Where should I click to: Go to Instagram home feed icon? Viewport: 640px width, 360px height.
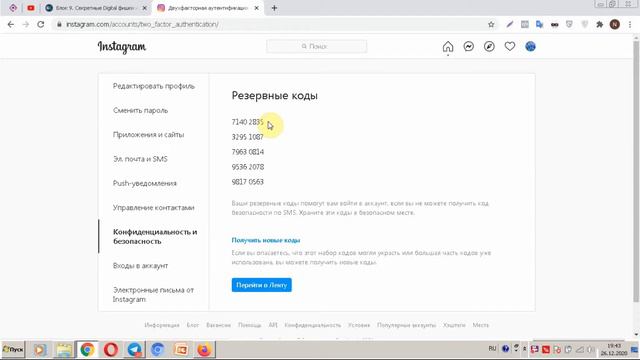448,47
